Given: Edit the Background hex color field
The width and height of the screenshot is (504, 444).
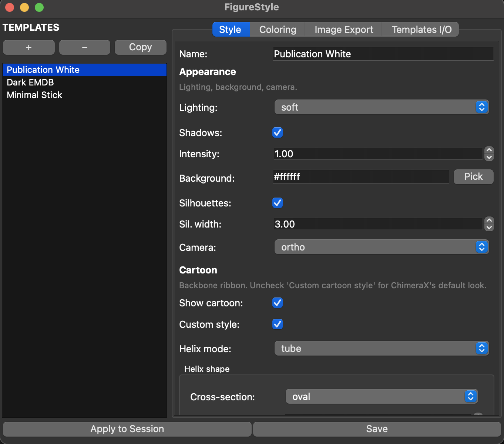Looking at the screenshot, I should pos(361,177).
